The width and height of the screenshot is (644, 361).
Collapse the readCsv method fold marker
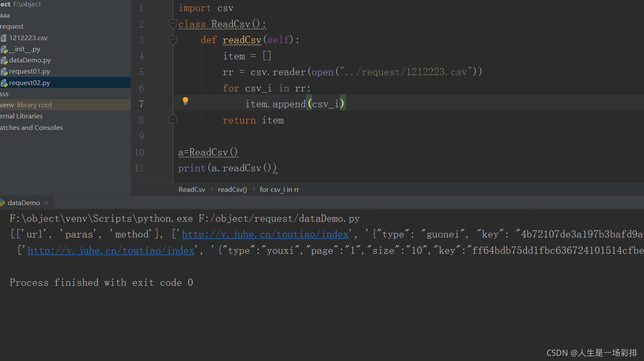tap(173, 40)
